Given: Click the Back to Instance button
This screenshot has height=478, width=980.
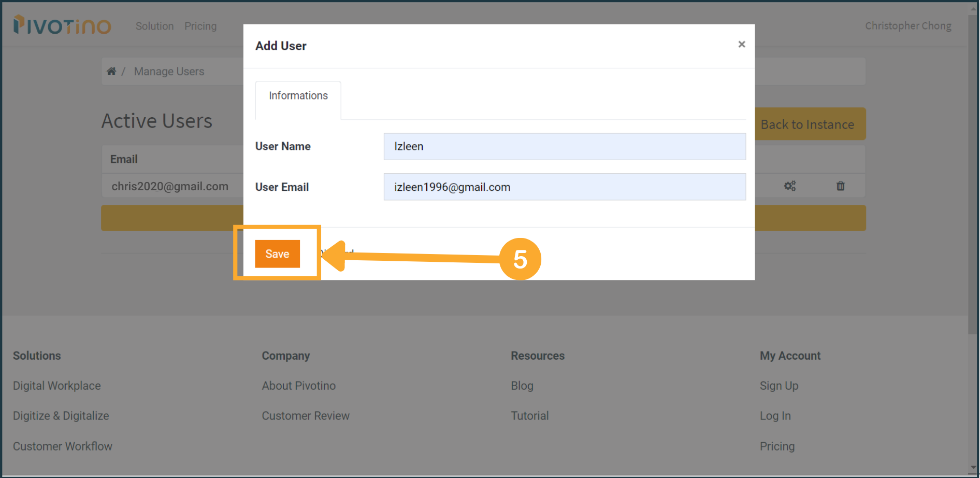Looking at the screenshot, I should pos(808,124).
